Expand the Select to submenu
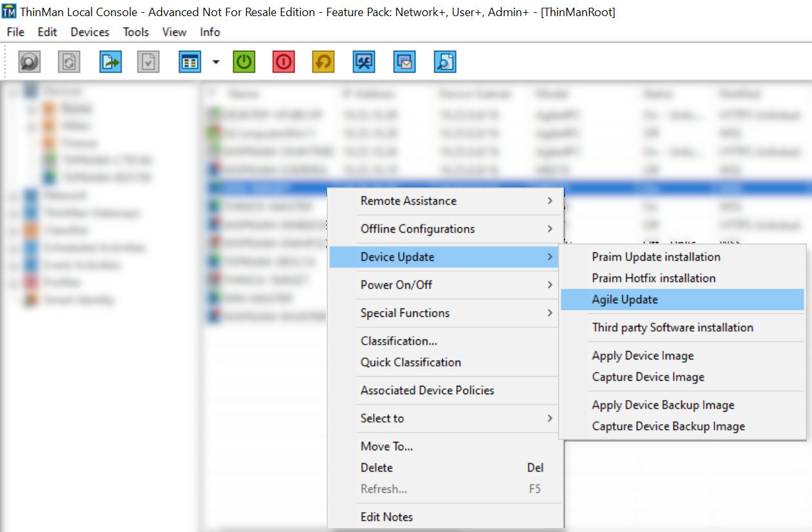This screenshot has height=532, width=812. [445, 418]
